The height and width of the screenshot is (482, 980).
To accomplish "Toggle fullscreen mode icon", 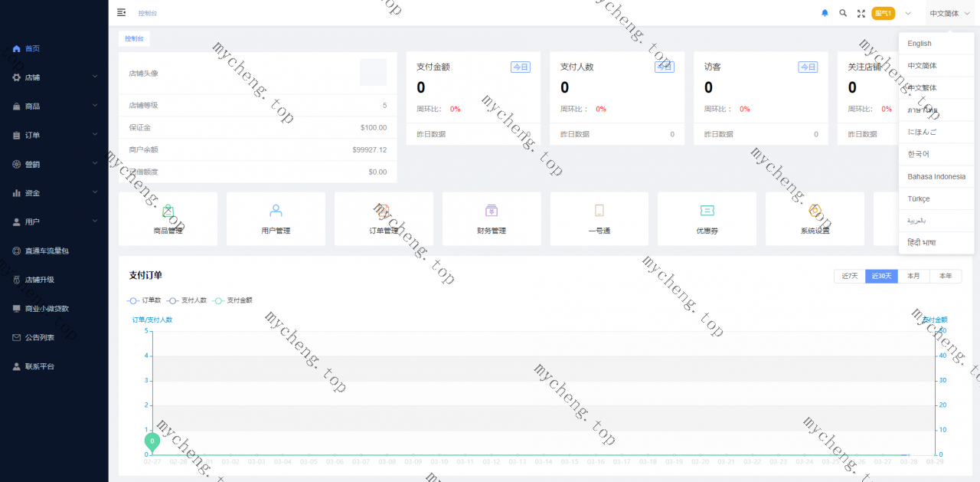I will pyautogui.click(x=861, y=13).
